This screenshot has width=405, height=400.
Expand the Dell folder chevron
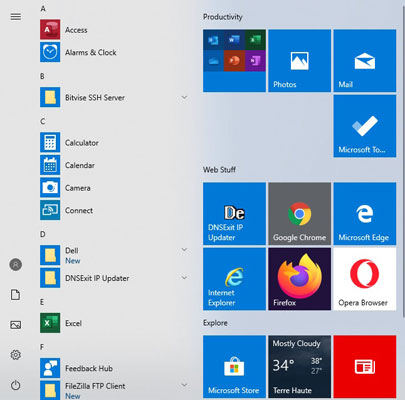[x=184, y=250]
